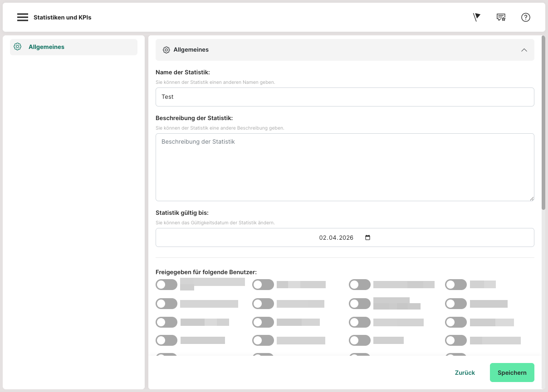Enable the first user toggle in top row
Screen dimensions: 548x392
pos(166,285)
